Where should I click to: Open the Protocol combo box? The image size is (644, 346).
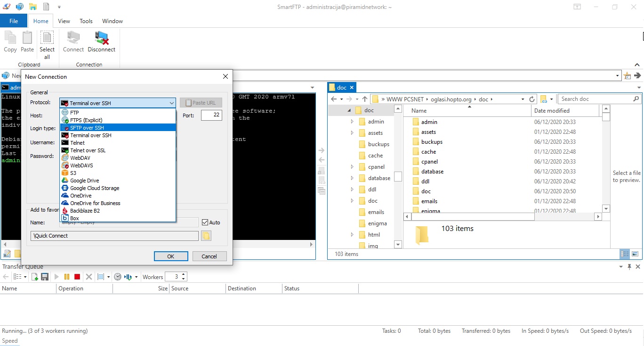pyautogui.click(x=118, y=103)
